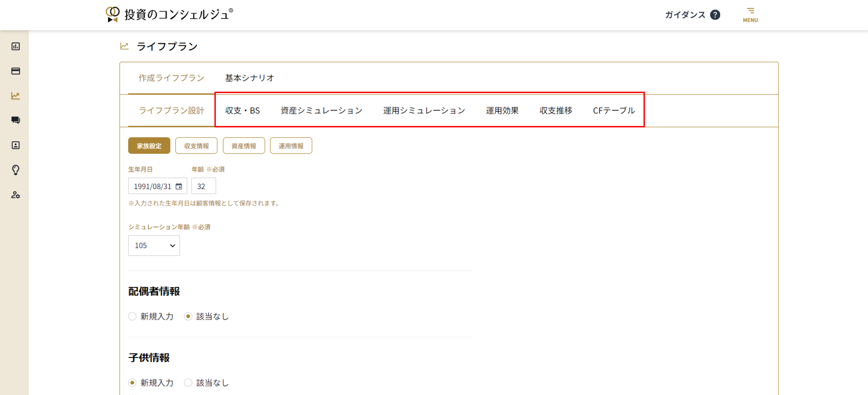
Task: Open the 収支推移 tab
Action: pos(556,110)
